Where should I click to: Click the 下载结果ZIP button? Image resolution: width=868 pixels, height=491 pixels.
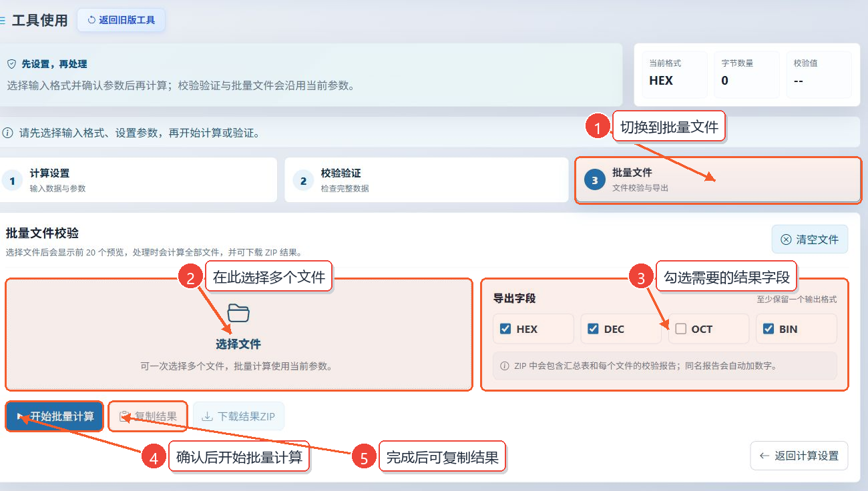[x=239, y=416]
